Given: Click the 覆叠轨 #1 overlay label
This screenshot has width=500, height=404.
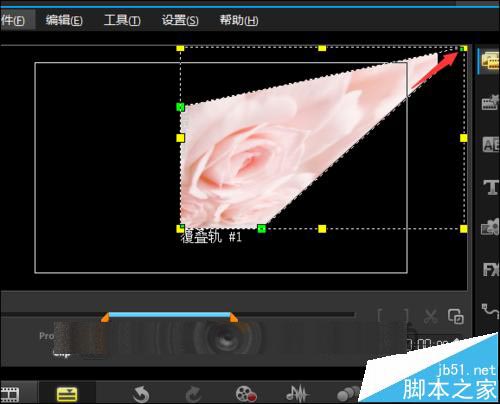Looking at the screenshot, I should (211, 237).
